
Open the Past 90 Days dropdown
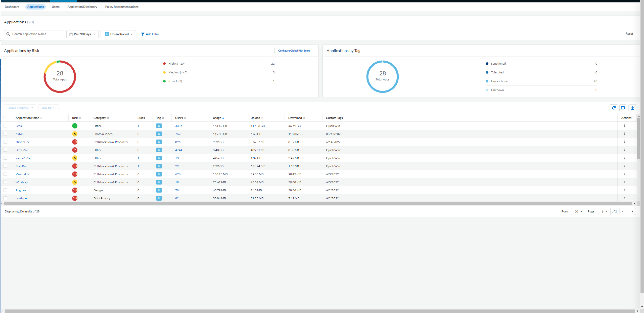tap(82, 34)
